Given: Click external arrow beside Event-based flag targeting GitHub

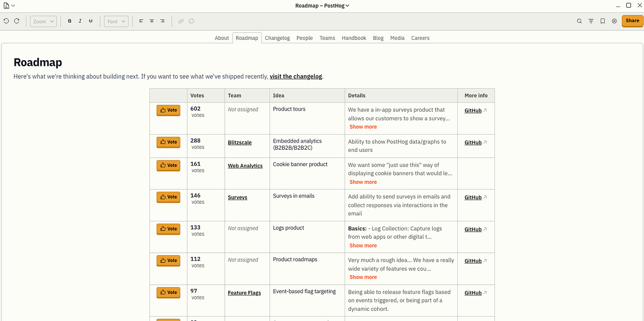Looking at the screenshot, I should click(485, 293).
